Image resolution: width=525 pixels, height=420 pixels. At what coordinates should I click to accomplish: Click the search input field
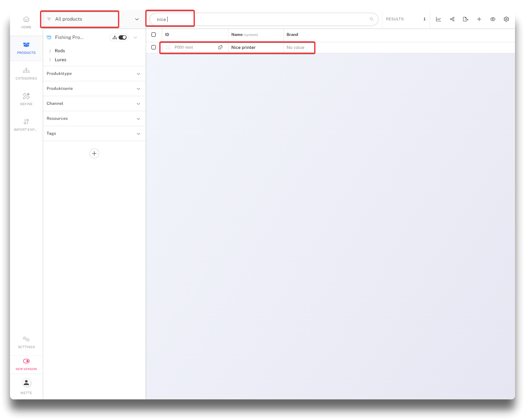pos(263,19)
